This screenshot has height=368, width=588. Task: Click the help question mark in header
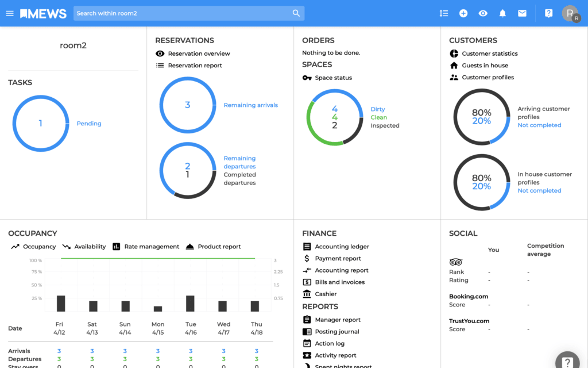coord(548,13)
